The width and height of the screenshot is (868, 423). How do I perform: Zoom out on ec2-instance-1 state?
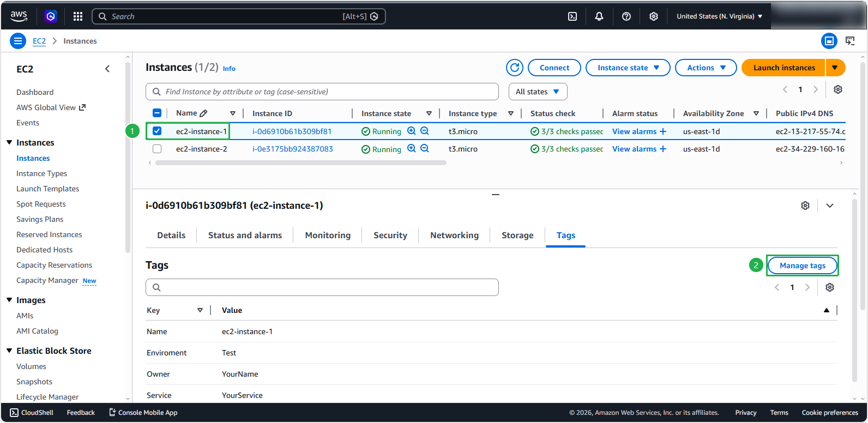[425, 131]
